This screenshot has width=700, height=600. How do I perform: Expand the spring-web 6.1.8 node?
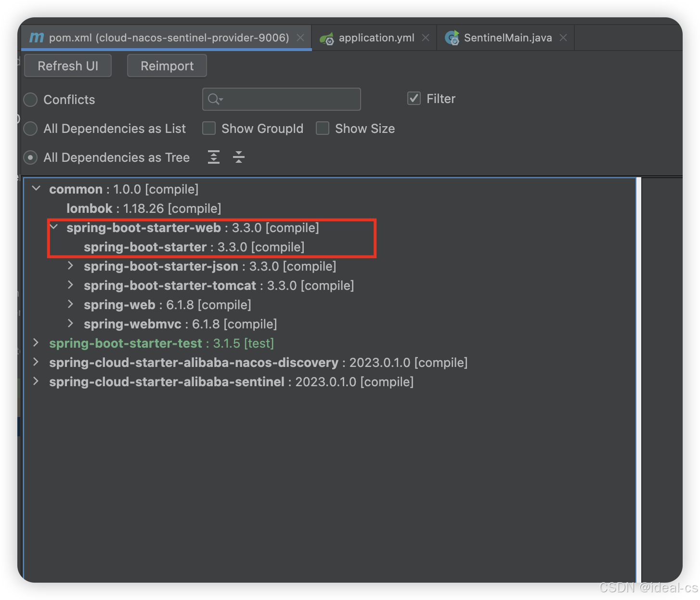[71, 304]
